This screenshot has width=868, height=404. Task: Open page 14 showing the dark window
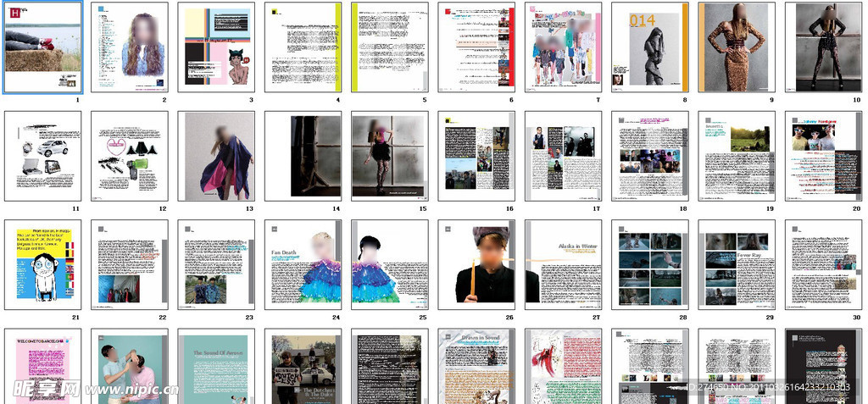click(303, 156)
